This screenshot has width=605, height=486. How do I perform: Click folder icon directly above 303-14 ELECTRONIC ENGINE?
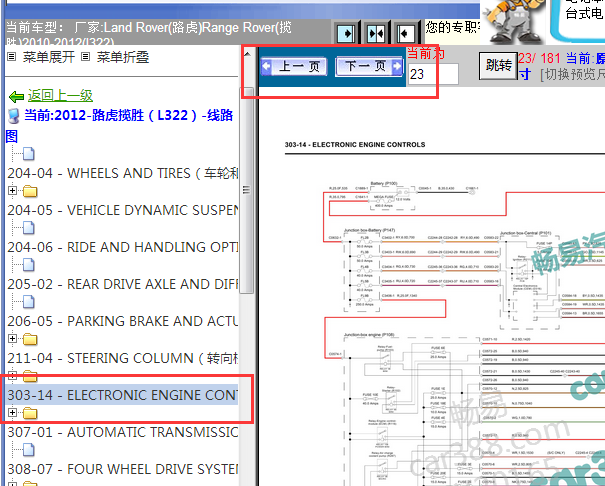click(30, 376)
